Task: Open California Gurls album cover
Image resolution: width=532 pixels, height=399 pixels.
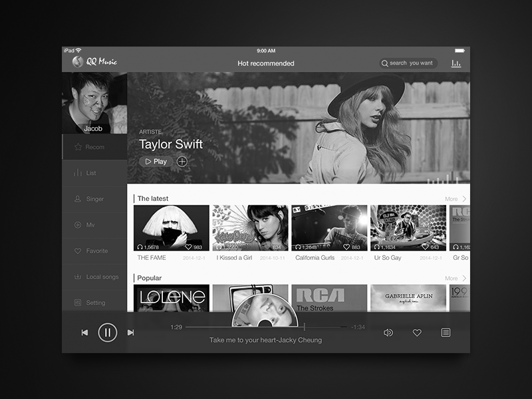Action: (x=329, y=228)
